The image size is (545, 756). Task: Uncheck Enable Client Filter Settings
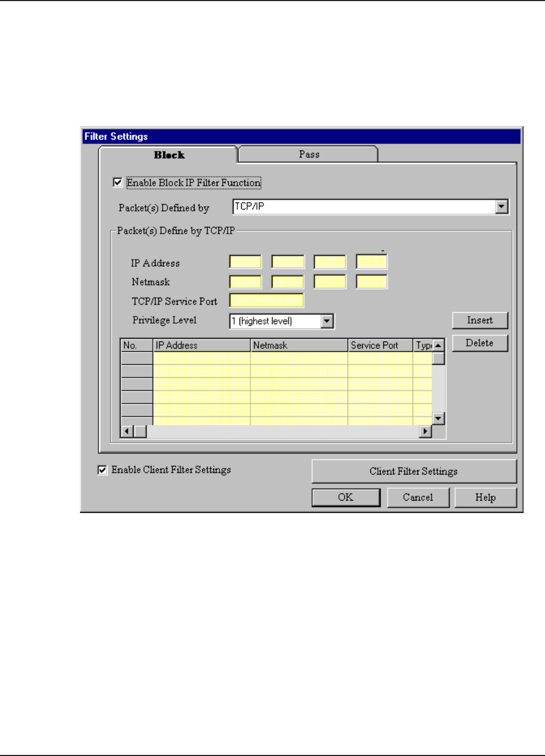pyautogui.click(x=102, y=470)
